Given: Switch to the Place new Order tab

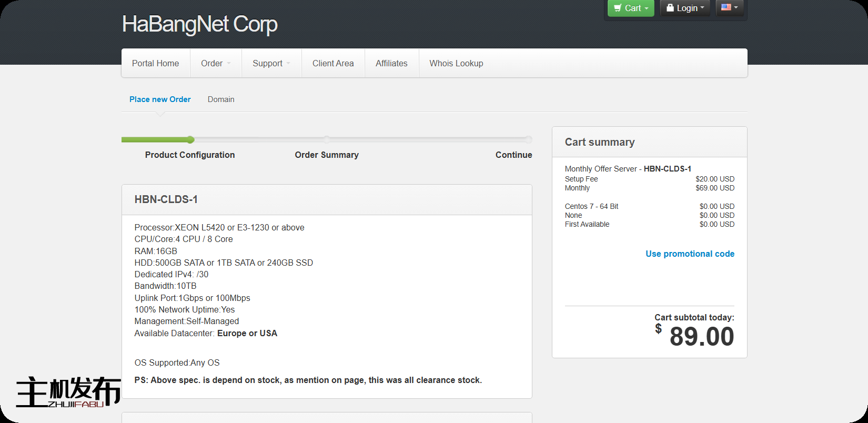Looking at the screenshot, I should (x=160, y=99).
